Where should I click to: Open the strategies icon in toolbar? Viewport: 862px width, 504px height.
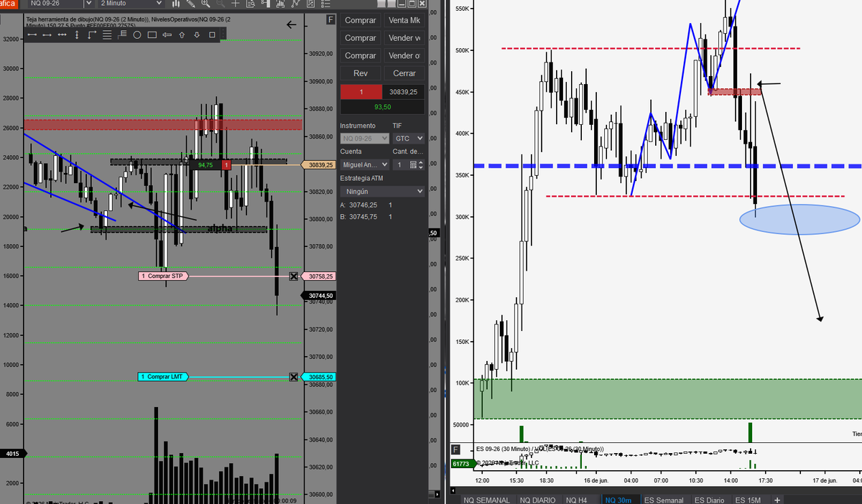tap(295, 4)
